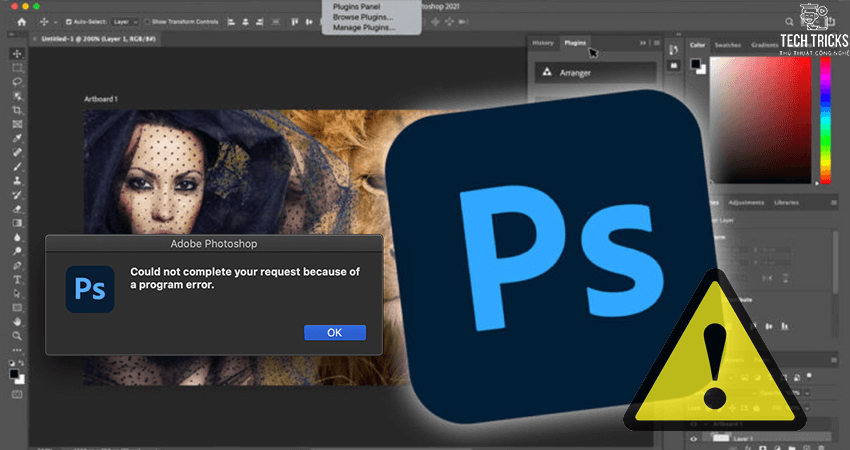Select the Object Selection tool

click(17, 96)
